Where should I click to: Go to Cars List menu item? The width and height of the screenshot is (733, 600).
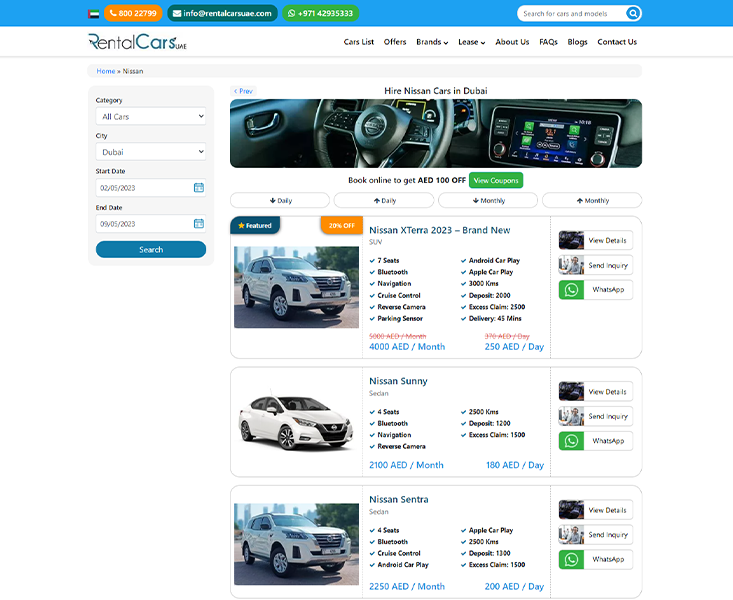click(x=359, y=42)
